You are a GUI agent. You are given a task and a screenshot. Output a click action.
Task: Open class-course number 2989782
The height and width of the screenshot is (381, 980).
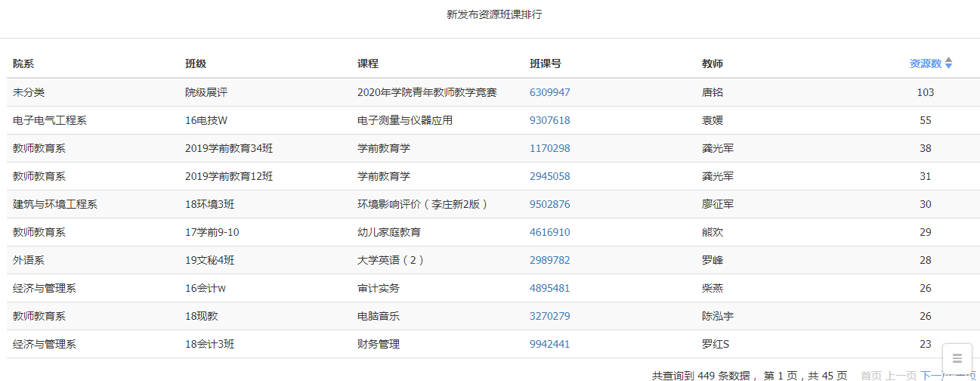[550, 260]
